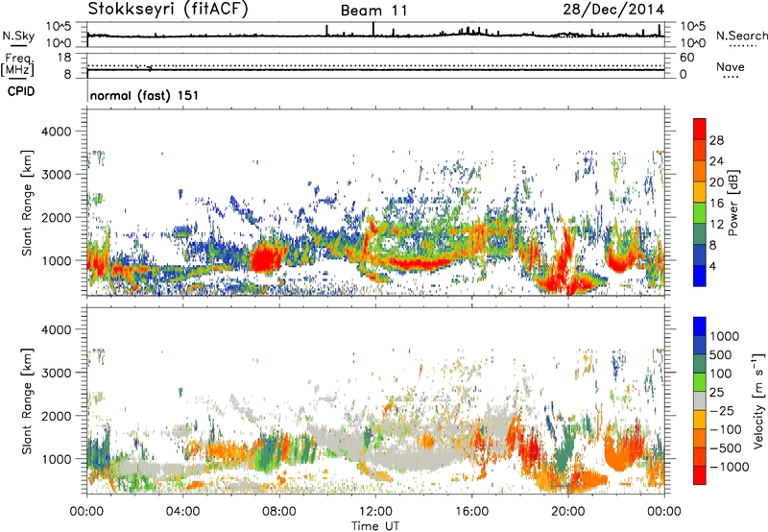Click the -1000 value on Velocity scale
Viewport: 768px width, 532px height.
(730, 467)
